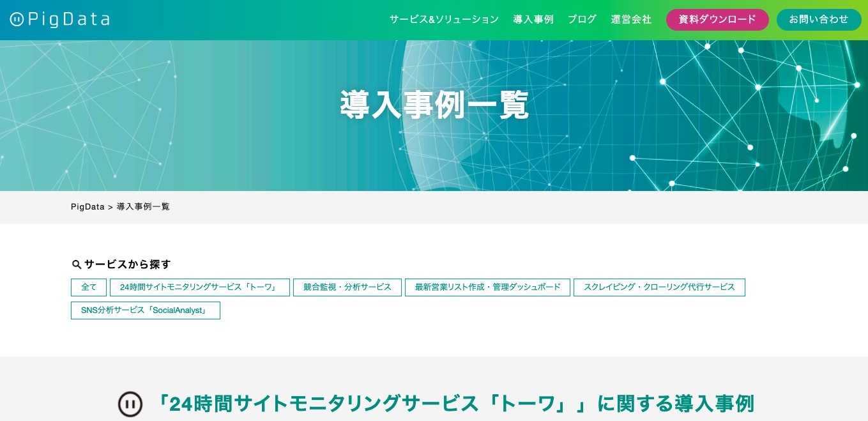Select the SNS分析サービス「SocialAnalyst」 filter
This screenshot has height=421, width=868.
click(145, 310)
